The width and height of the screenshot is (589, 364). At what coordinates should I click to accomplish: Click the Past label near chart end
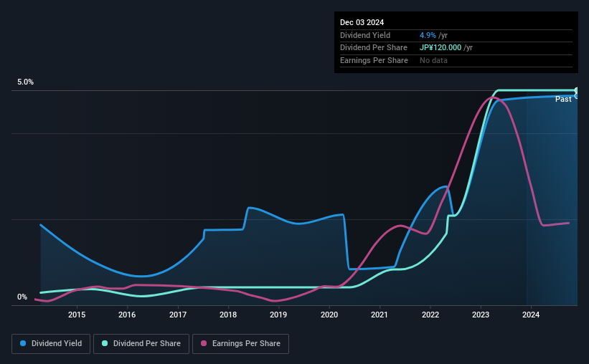tap(563, 99)
